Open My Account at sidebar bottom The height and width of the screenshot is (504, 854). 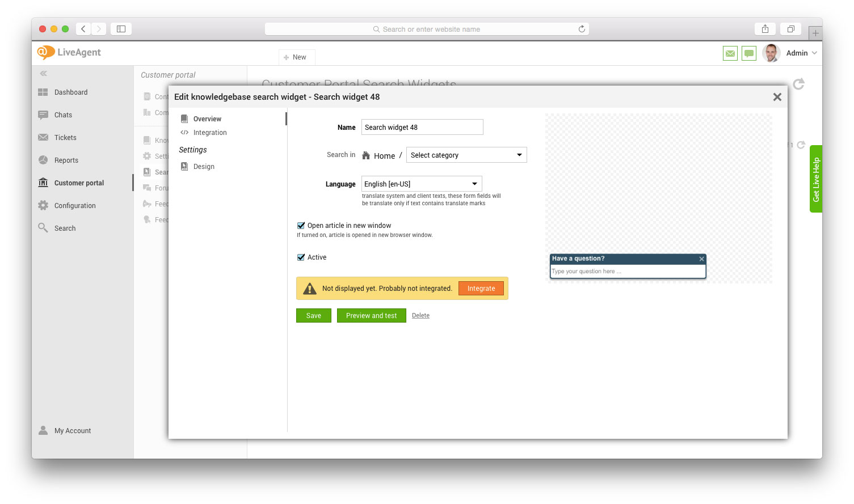(73, 431)
